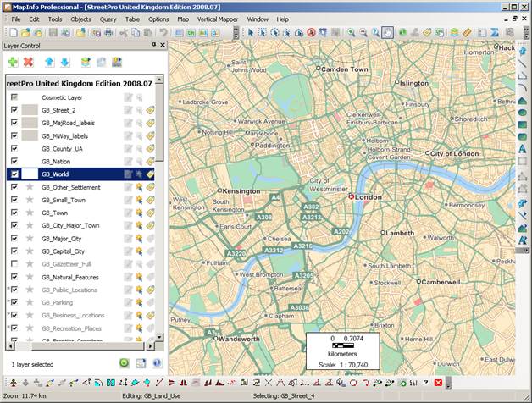Click the green OK button in Layer Control
This screenshot has width=532, height=403.
pos(125,363)
